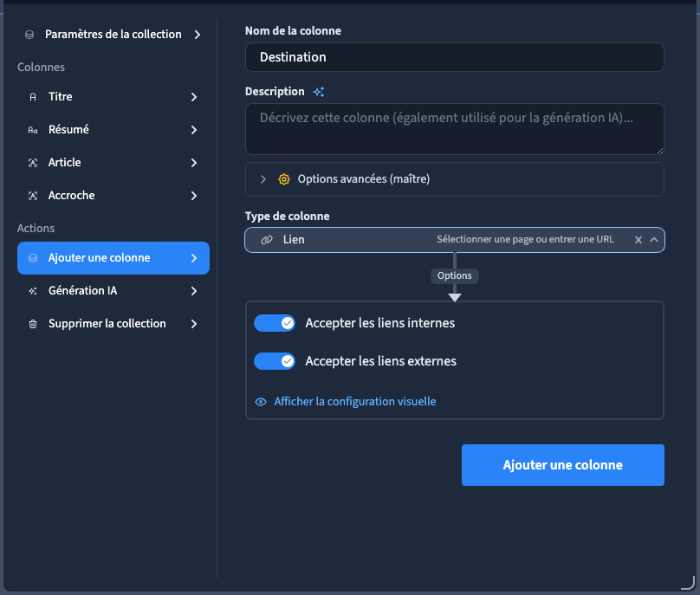Click the Options connector label
700x595 pixels.
[455, 276]
